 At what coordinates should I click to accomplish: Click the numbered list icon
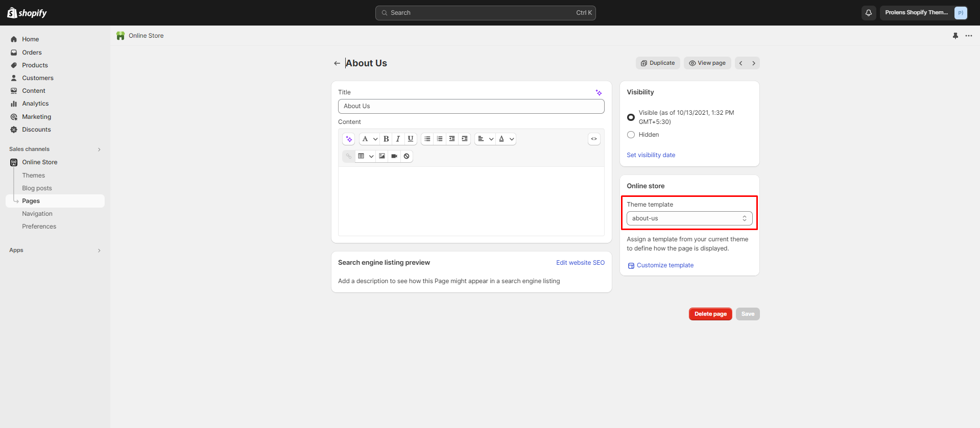point(440,139)
